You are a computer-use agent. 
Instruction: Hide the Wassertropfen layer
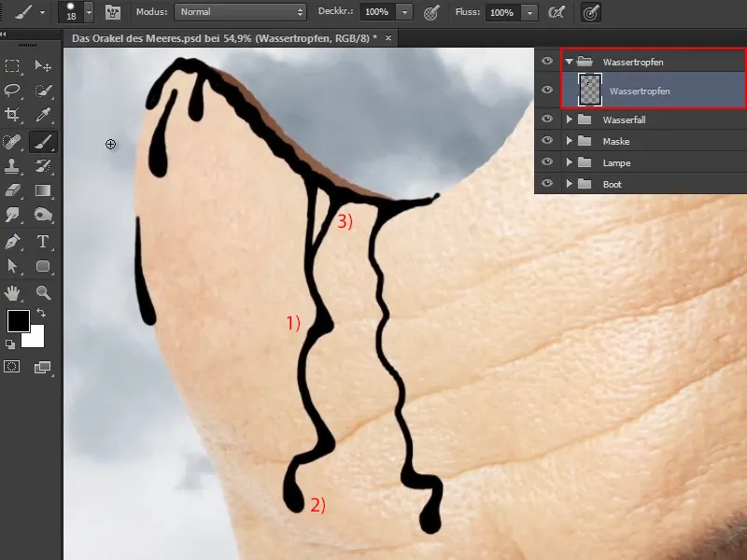[547, 90]
